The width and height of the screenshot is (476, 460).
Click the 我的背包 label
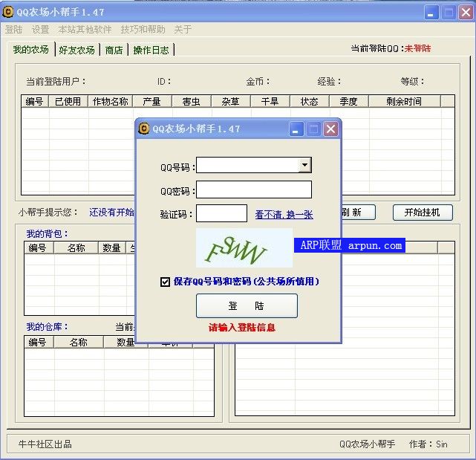pos(48,233)
